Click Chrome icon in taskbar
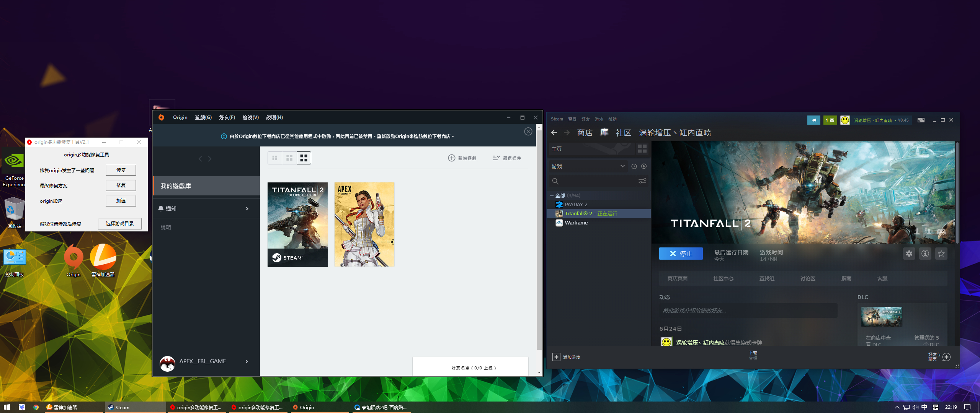The height and width of the screenshot is (413, 980). pyautogui.click(x=36, y=407)
